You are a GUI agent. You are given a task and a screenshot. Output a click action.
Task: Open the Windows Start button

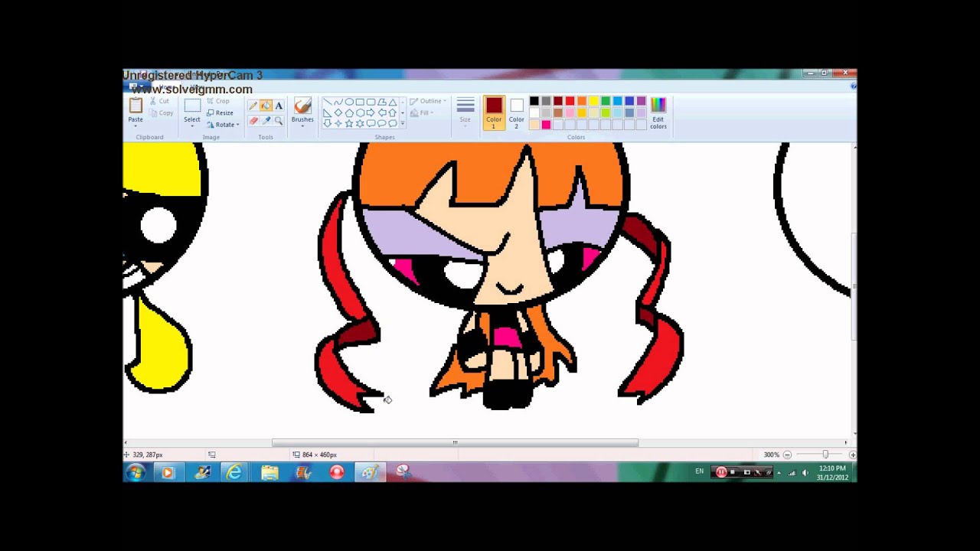click(136, 472)
